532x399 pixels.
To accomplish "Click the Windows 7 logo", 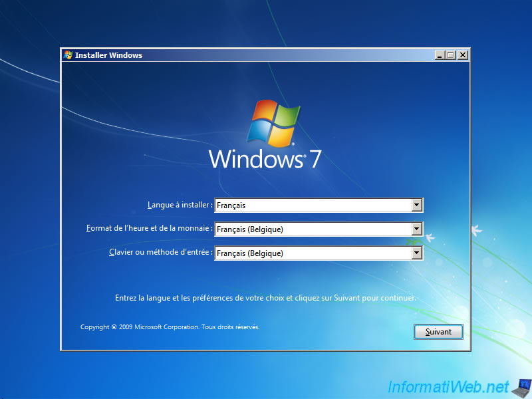I will point(265,135).
